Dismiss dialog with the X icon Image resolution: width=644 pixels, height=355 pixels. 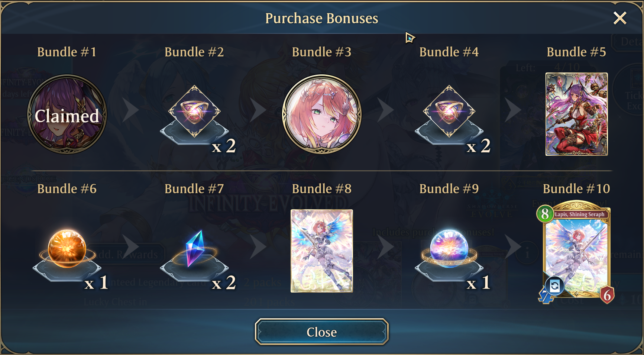620,18
